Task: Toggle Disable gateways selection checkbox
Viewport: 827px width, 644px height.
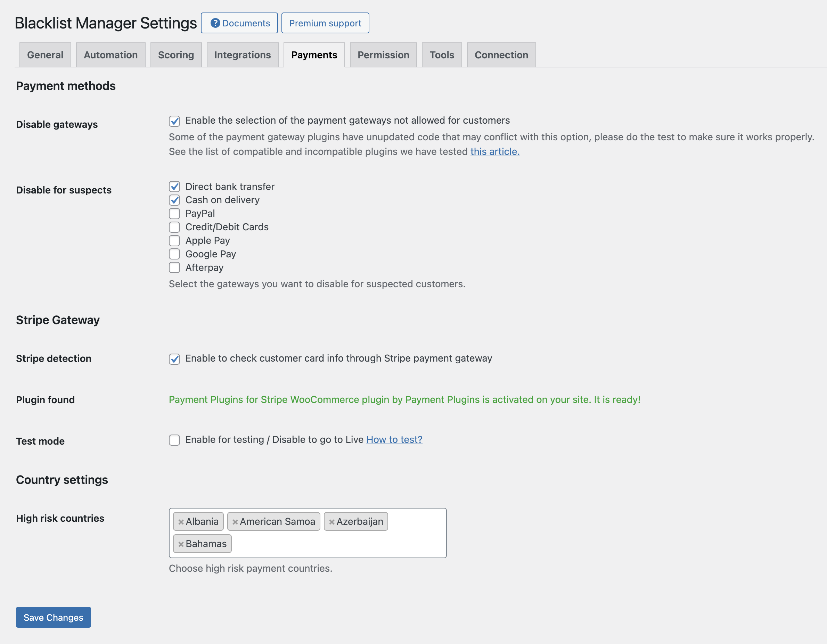Action: [174, 121]
